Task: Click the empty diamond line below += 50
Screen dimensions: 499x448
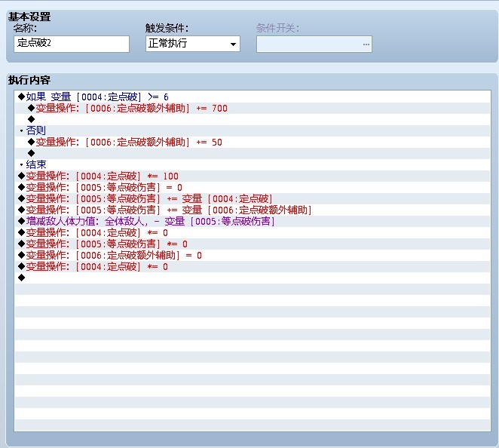Action: pos(252,153)
